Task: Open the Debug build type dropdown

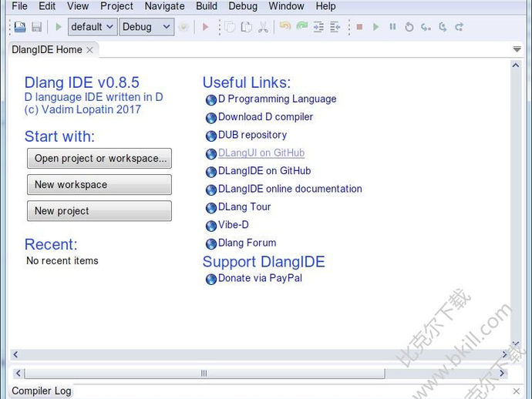Action: coord(146,27)
